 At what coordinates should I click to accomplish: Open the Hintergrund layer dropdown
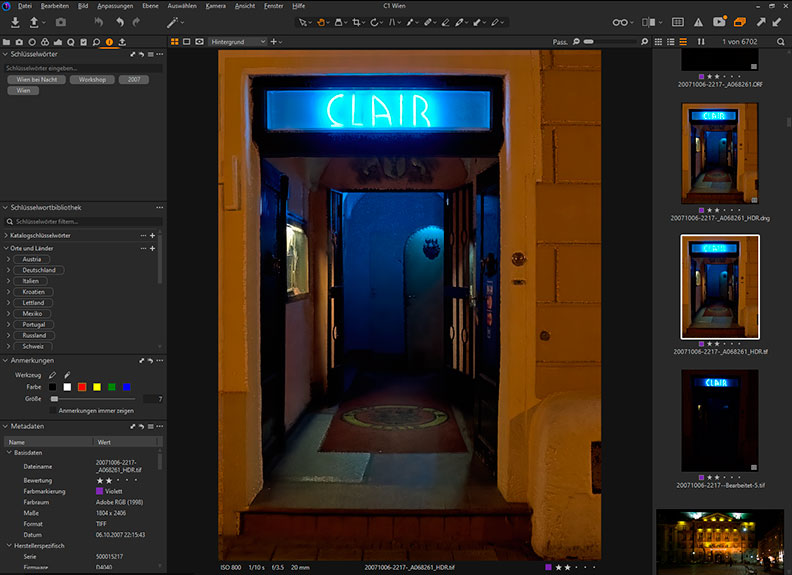(x=237, y=42)
